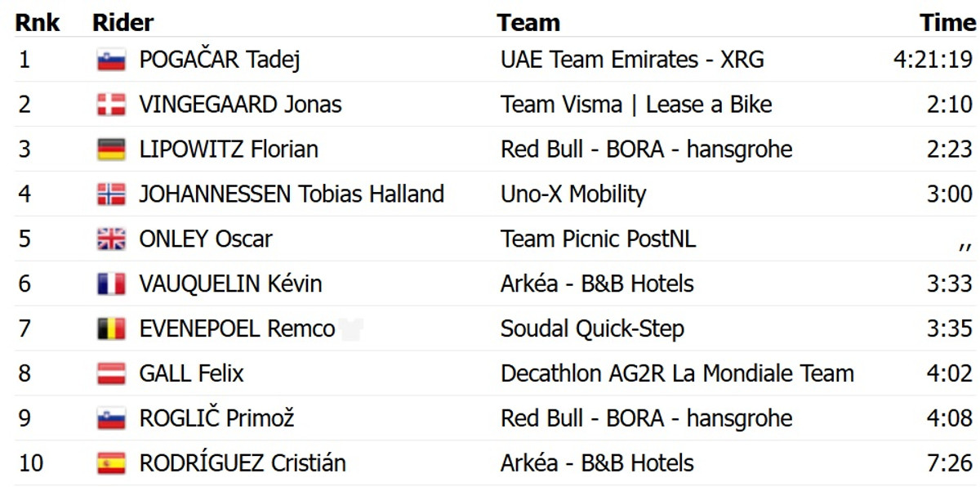Open UAE Team Emirates - XRG team page
The height and width of the screenshot is (487, 980).
632,60
